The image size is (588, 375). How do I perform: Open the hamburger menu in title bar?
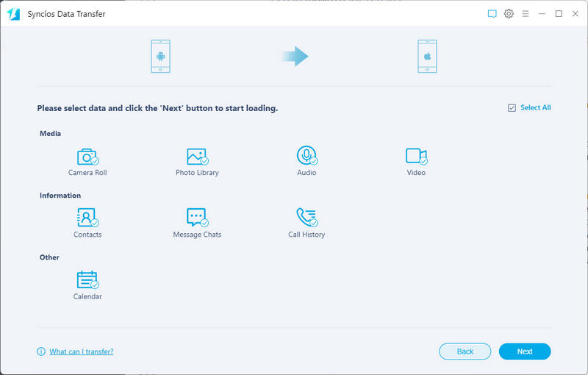point(525,14)
